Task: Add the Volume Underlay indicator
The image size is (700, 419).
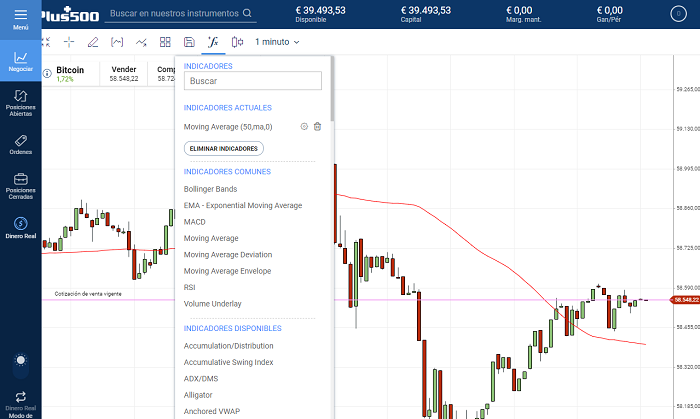Action: [212, 304]
